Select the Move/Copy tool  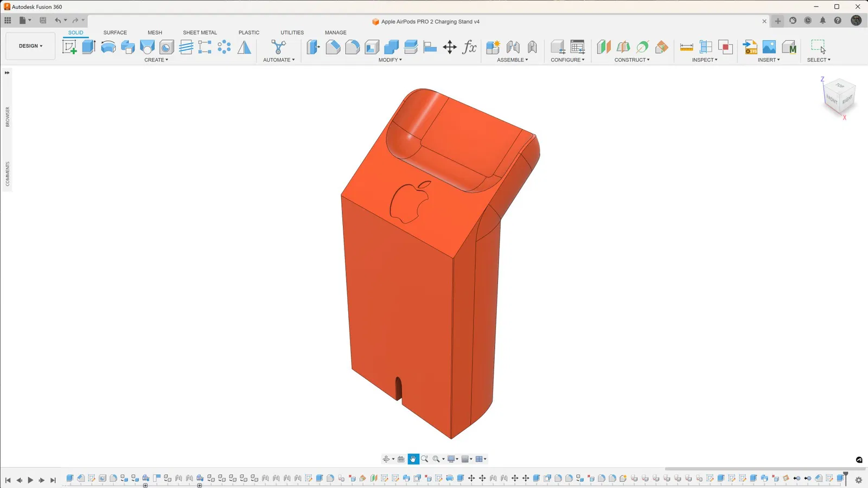pos(450,47)
